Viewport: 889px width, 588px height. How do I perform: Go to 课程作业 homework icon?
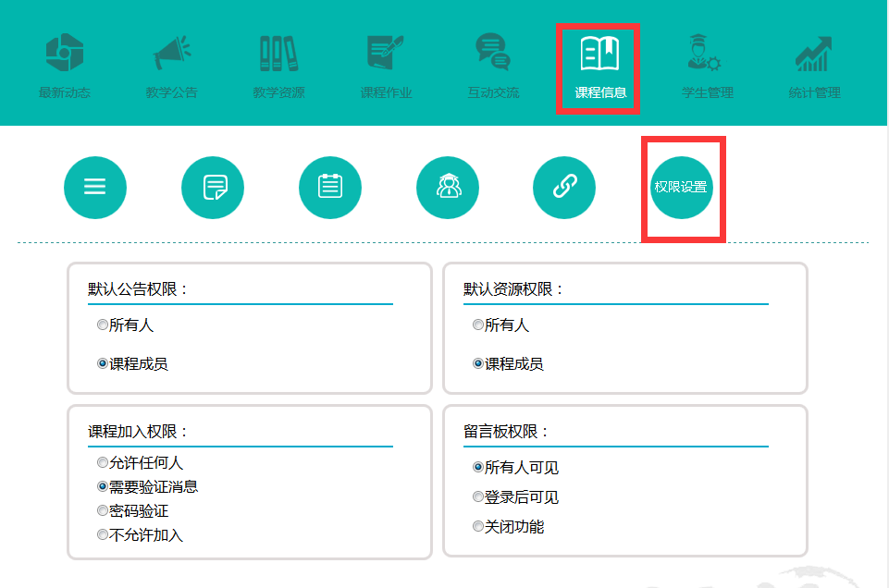point(386,54)
